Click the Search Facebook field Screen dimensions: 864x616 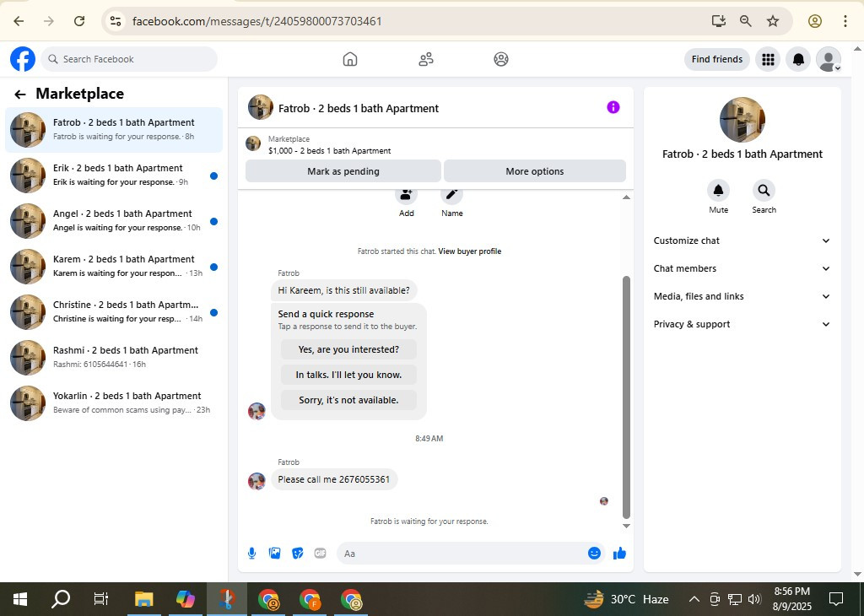[129, 59]
